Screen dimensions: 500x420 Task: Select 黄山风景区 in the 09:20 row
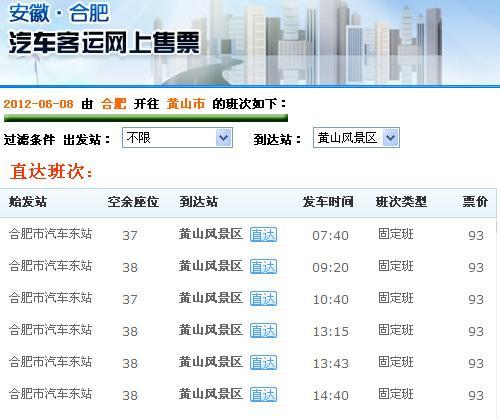pos(211,266)
